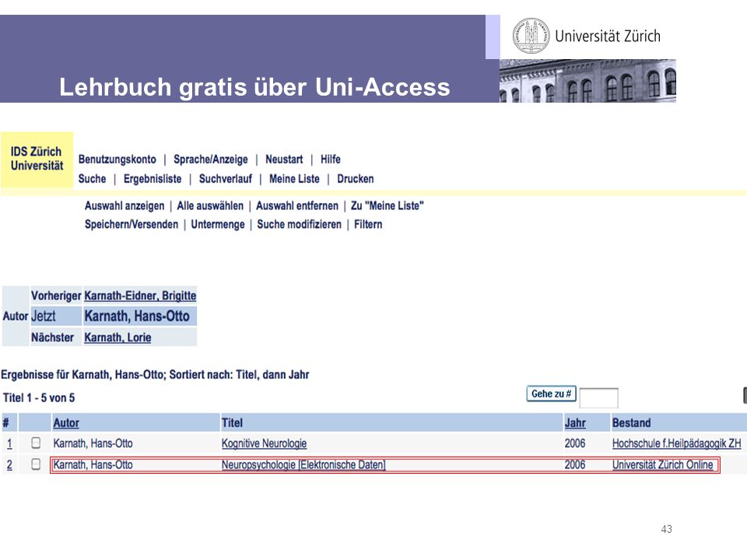Viewport: 747px width, 560px height.
Task: Click Suche modifizieren
Action: point(299,224)
